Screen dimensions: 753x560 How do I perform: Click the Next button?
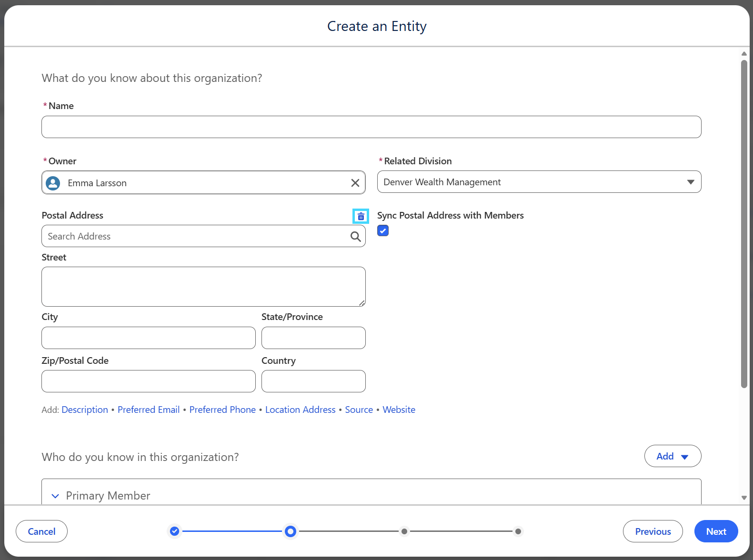click(x=716, y=531)
